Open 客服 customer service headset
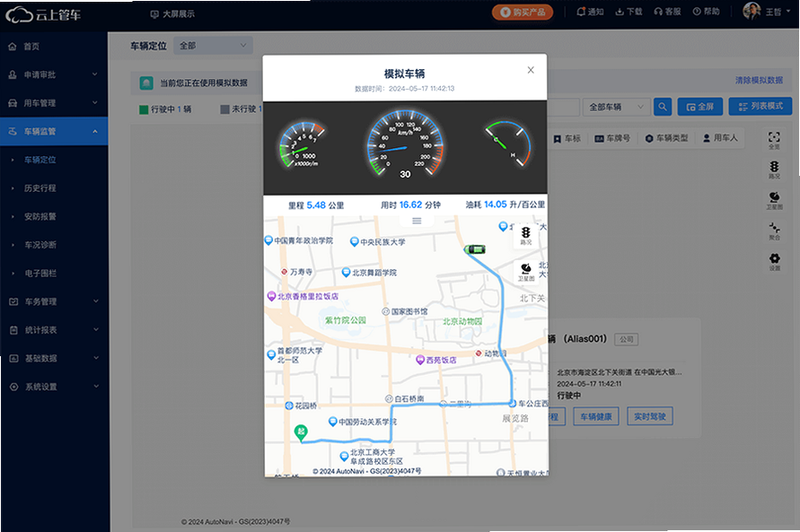This screenshot has width=800, height=532. pos(667,12)
